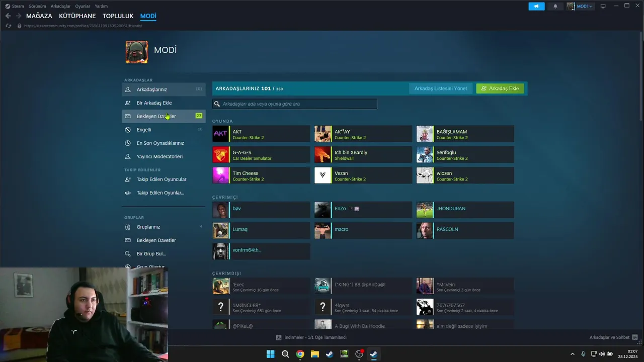Select Arkadaşlarınız in the sidebar
The height and width of the screenshot is (362, 644).
(164, 89)
